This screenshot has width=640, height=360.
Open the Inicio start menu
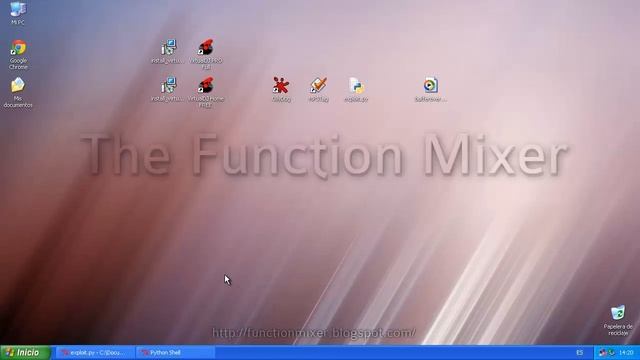pyautogui.click(x=25, y=352)
